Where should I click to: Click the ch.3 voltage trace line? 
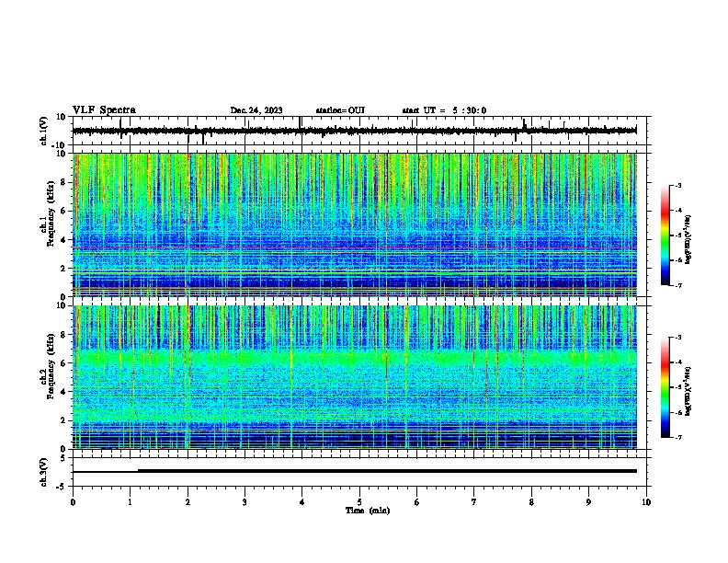[x=354, y=471]
